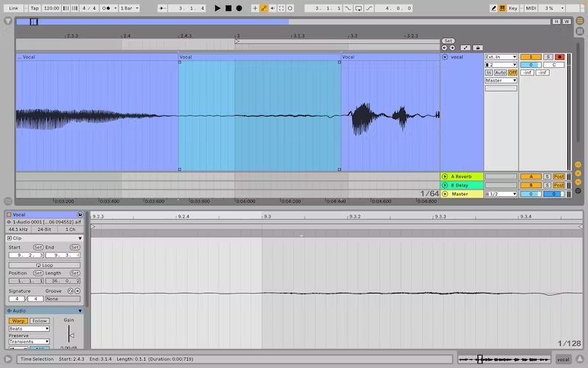The width and height of the screenshot is (588, 368).
Task: Set monitoring to In
Action: pyautogui.click(x=489, y=72)
